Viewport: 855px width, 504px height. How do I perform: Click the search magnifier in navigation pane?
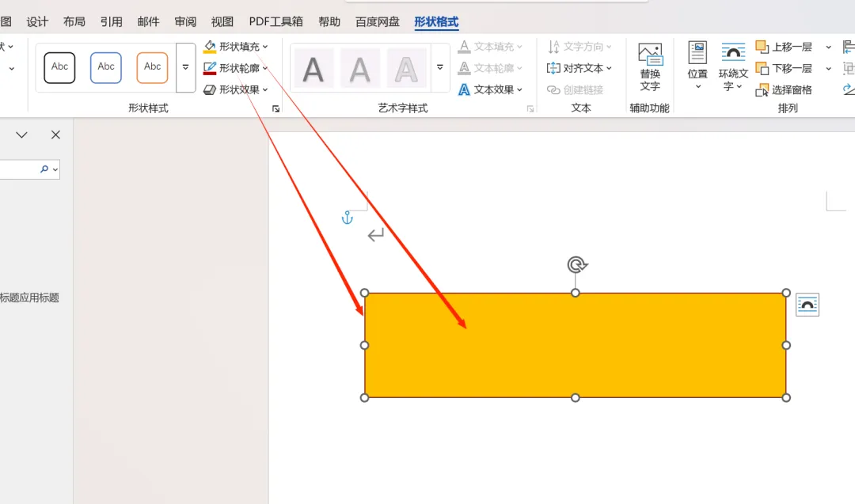pyautogui.click(x=44, y=169)
